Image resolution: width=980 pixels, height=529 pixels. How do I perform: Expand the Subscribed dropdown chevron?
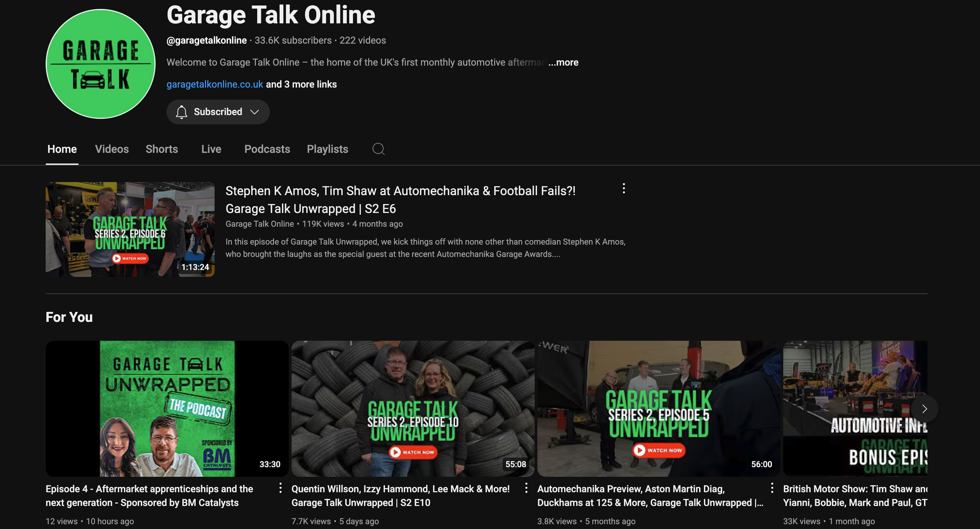255,112
